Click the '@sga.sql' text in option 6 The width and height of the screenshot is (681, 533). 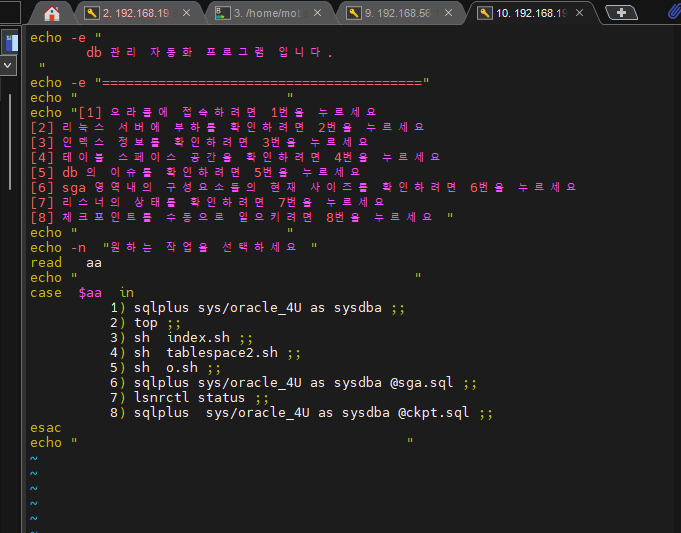(x=421, y=382)
